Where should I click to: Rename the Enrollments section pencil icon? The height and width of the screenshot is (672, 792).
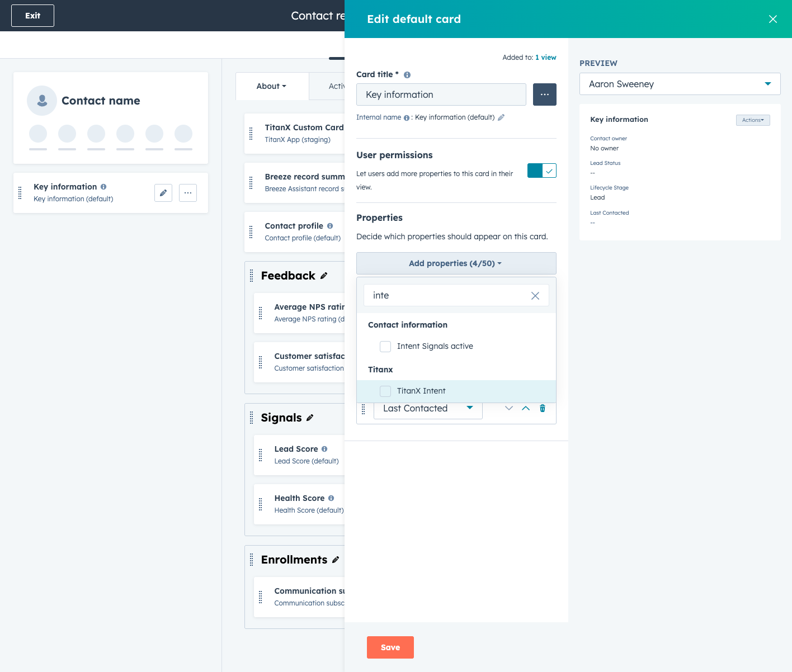(336, 560)
